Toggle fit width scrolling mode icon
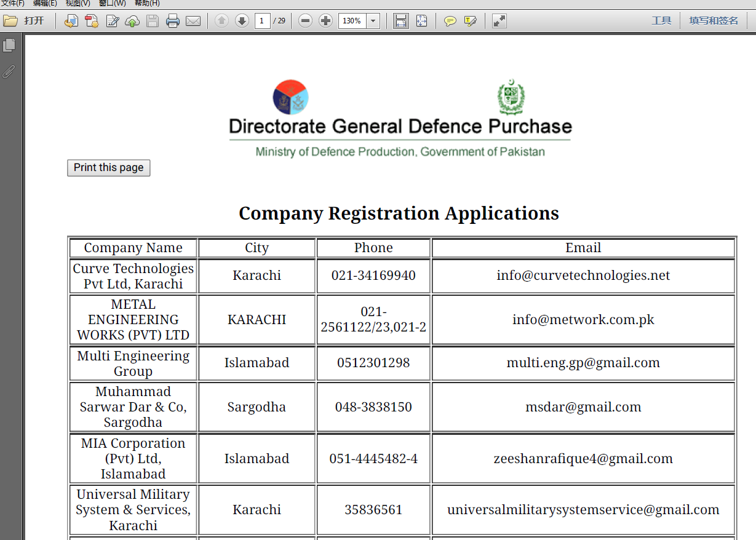Viewport: 756px width, 540px height. point(401,21)
